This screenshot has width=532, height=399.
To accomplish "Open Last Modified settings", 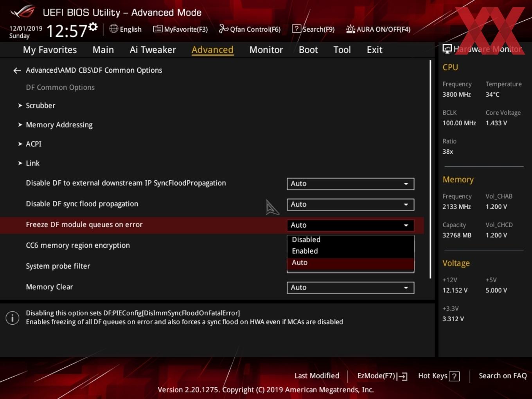I will click(x=317, y=376).
